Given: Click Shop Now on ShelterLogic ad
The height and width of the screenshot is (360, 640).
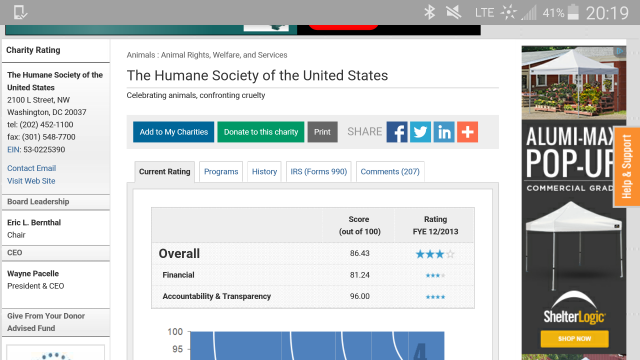Looking at the screenshot, I should pos(574,338).
